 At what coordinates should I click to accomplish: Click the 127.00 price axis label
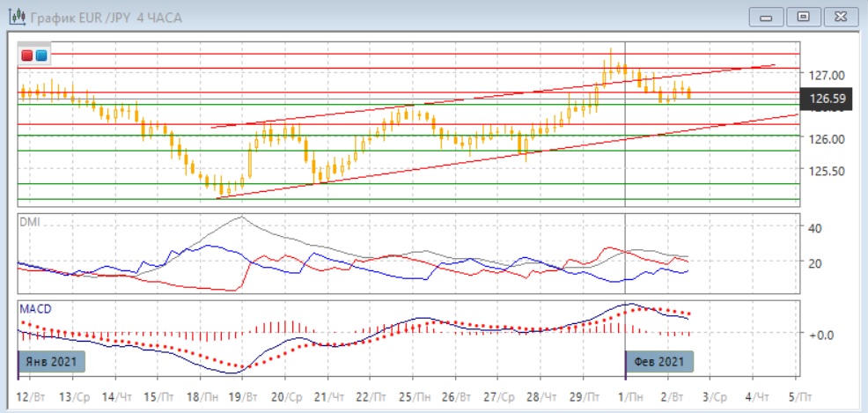coord(827,75)
